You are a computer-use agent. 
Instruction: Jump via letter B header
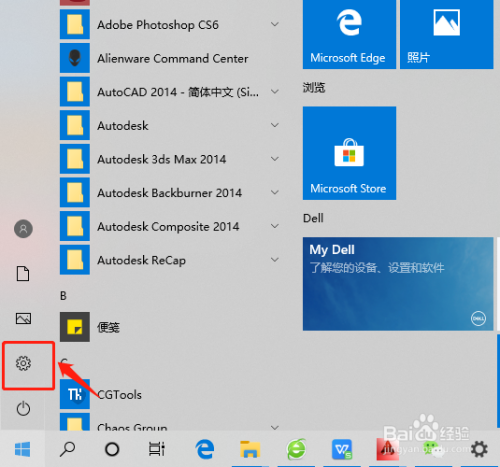63,296
